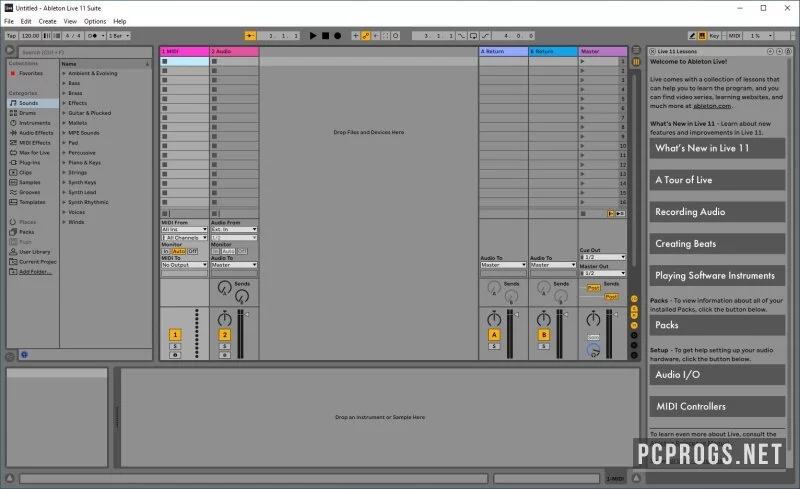This screenshot has height=489, width=800.
Task: Expand the Synth Rhythmic folder
Action: (x=64, y=202)
